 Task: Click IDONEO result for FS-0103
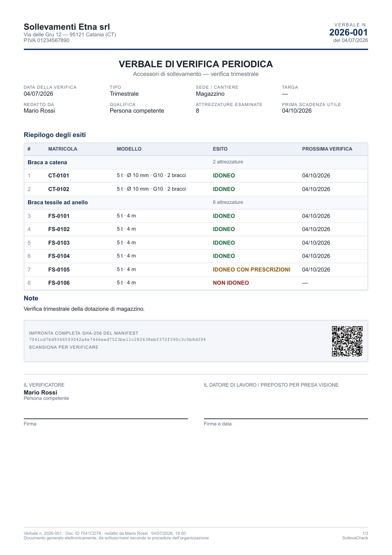(224, 243)
